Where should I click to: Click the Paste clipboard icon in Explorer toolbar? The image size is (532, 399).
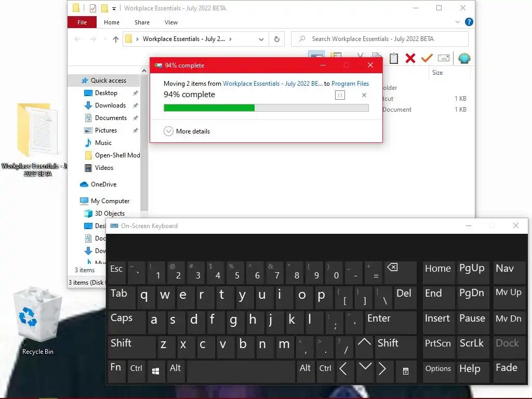[394, 58]
